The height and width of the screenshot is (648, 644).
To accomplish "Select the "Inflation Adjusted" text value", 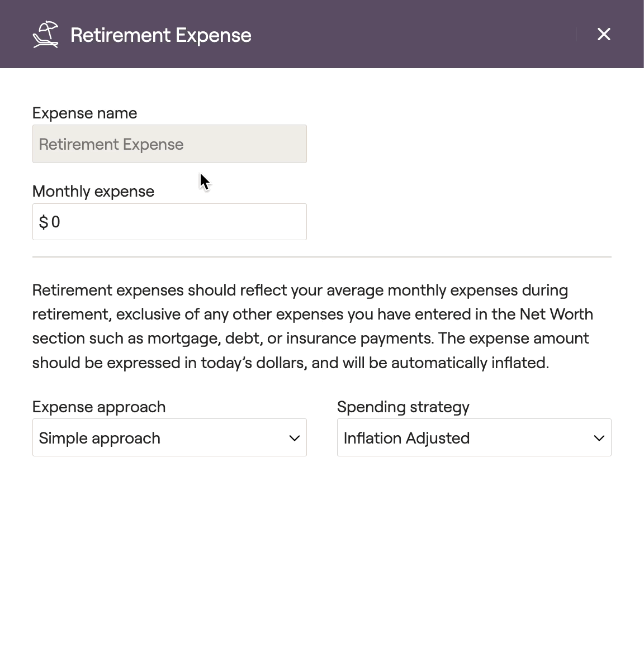I will click(406, 438).
